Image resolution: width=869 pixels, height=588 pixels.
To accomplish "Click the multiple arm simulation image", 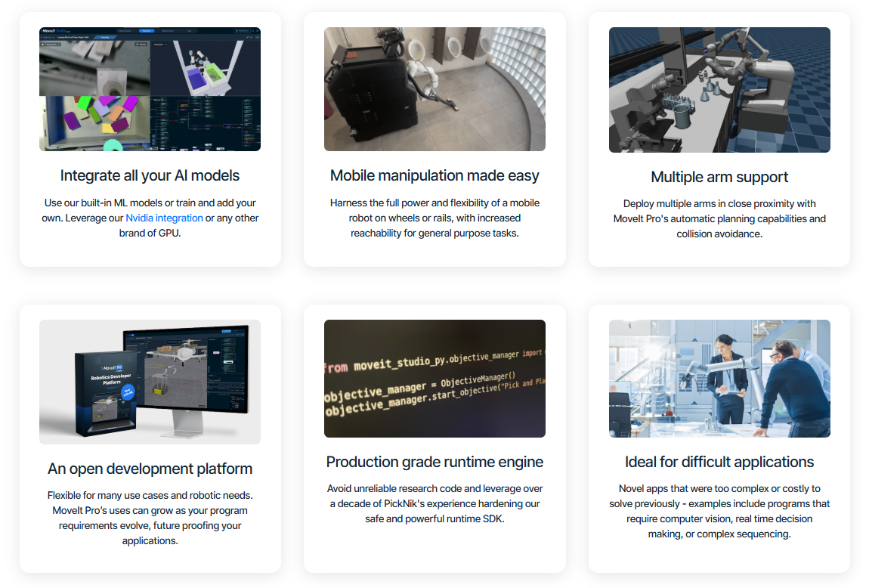I will click(719, 90).
